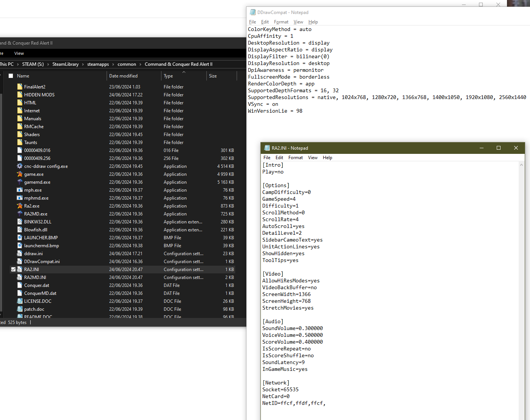Click the mph.exe application icon
The height and width of the screenshot is (420, 530).
click(20, 190)
